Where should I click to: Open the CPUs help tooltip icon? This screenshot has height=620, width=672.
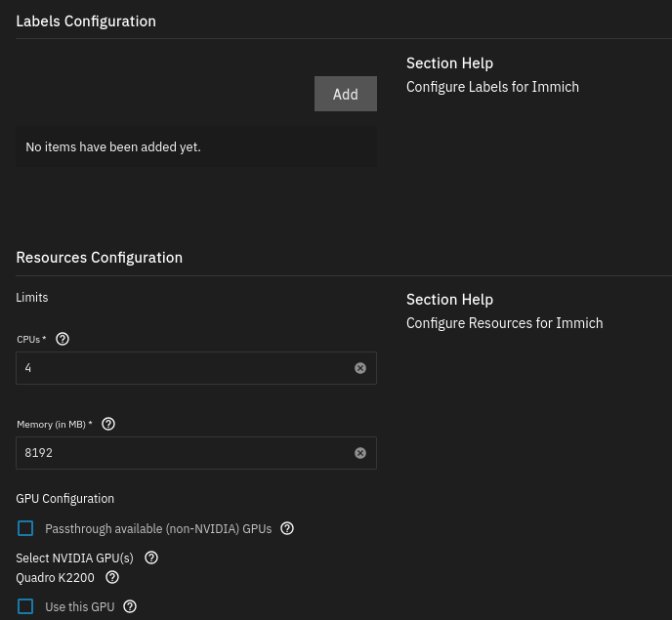(63, 339)
